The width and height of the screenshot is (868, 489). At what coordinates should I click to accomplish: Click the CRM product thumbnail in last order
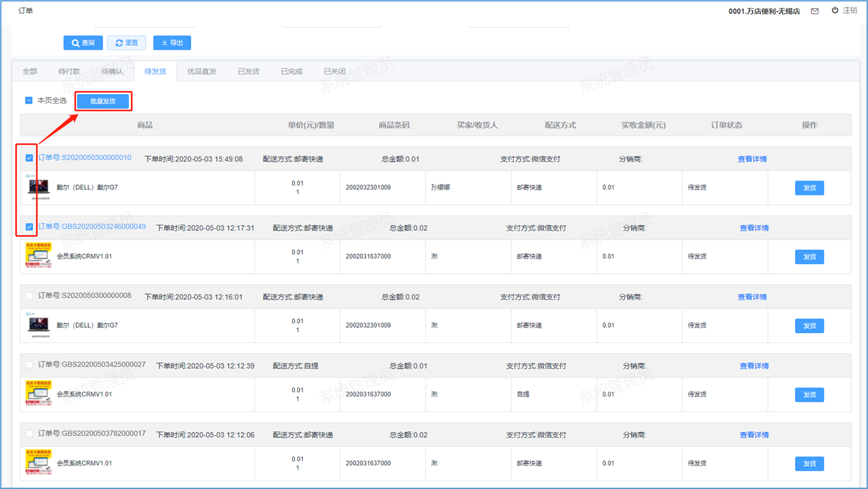(38, 462)
